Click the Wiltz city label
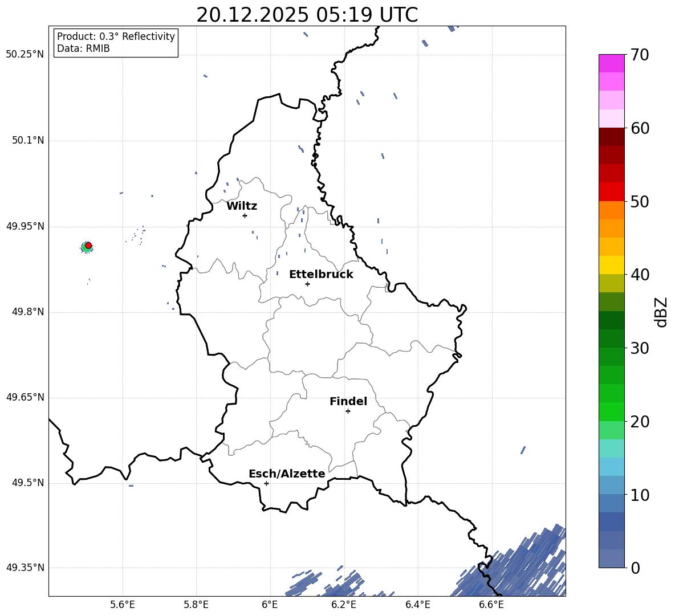 (242, 206)
